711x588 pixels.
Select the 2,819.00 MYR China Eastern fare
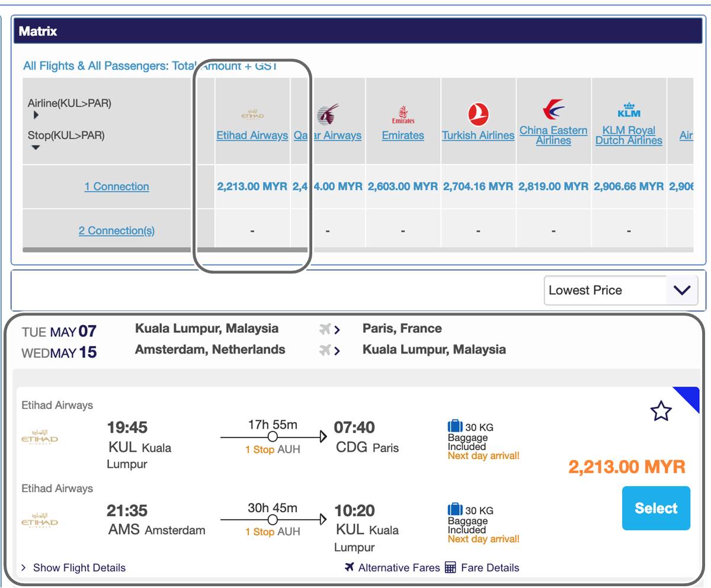click(553, 186)
